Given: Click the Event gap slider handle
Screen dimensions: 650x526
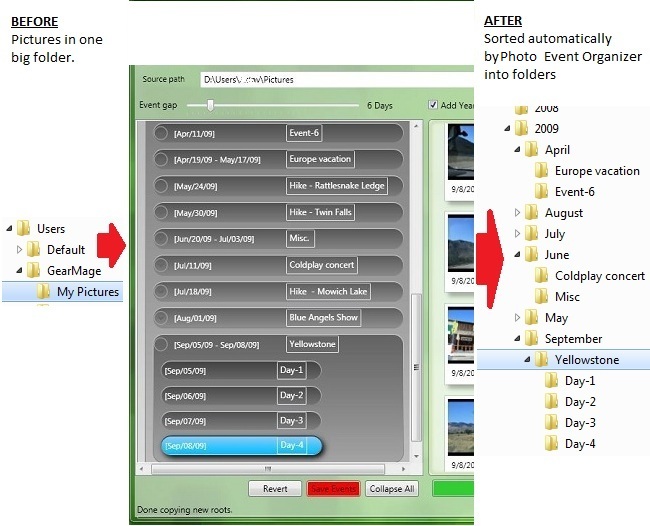Looking at the screenshot, I should [211, 105].
